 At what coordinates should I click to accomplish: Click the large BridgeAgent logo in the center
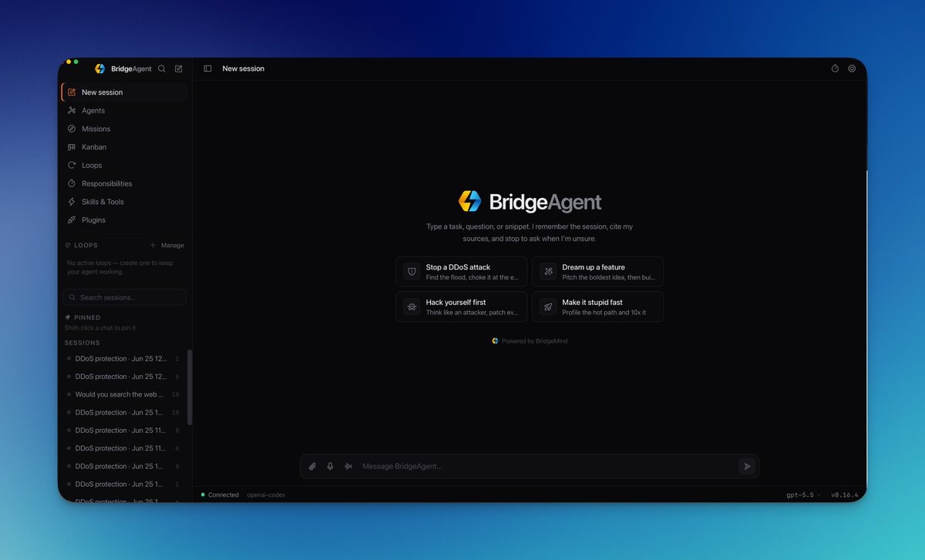tap(530, 202)
